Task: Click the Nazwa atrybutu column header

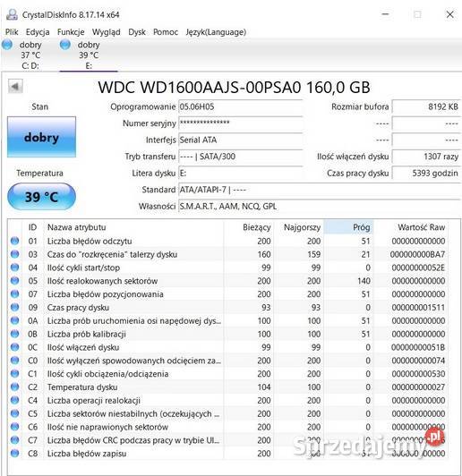Action: pos(133,227)
